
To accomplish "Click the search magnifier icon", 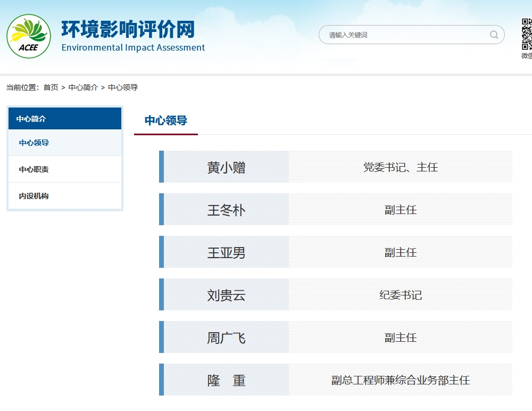I will click(x=494, y=35).
